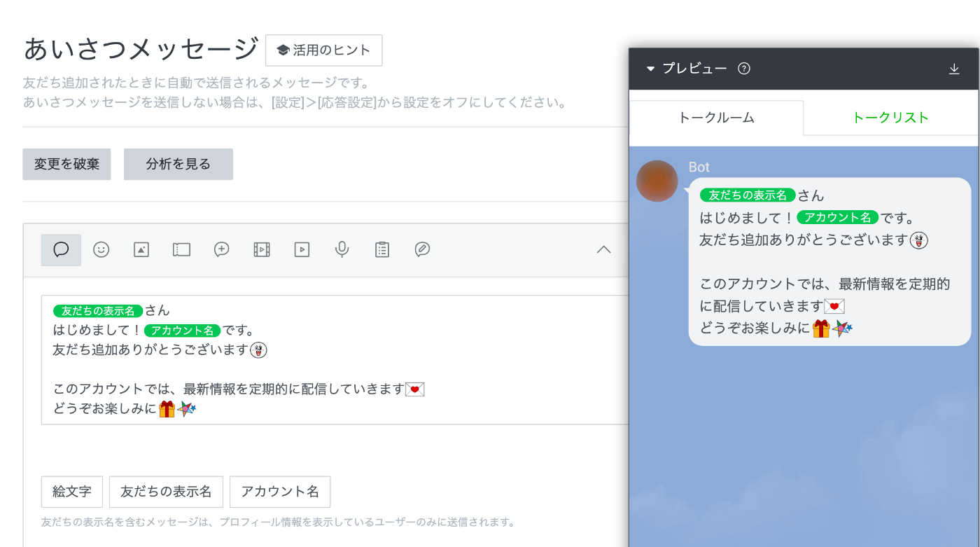Click the envelope emoji in the editor text

tap(415, 389)
